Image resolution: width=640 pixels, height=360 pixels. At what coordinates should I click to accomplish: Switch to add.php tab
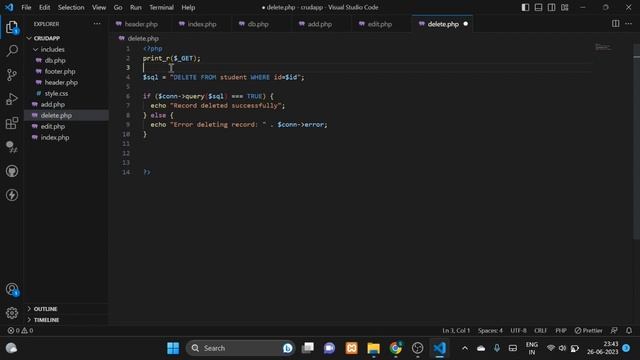click(320, 24)
